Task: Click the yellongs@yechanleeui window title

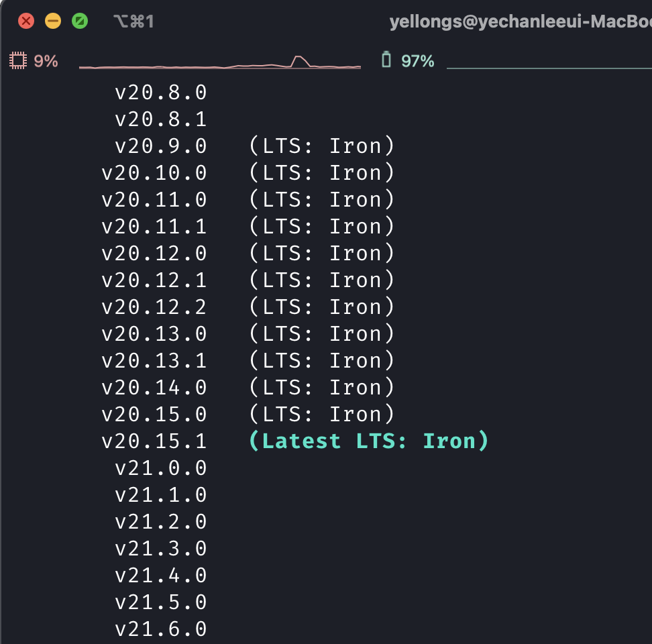Action: 521,21
